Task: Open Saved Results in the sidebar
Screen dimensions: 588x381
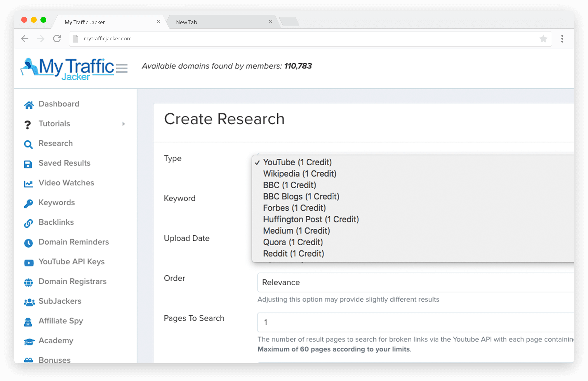Action: point(64,163)
